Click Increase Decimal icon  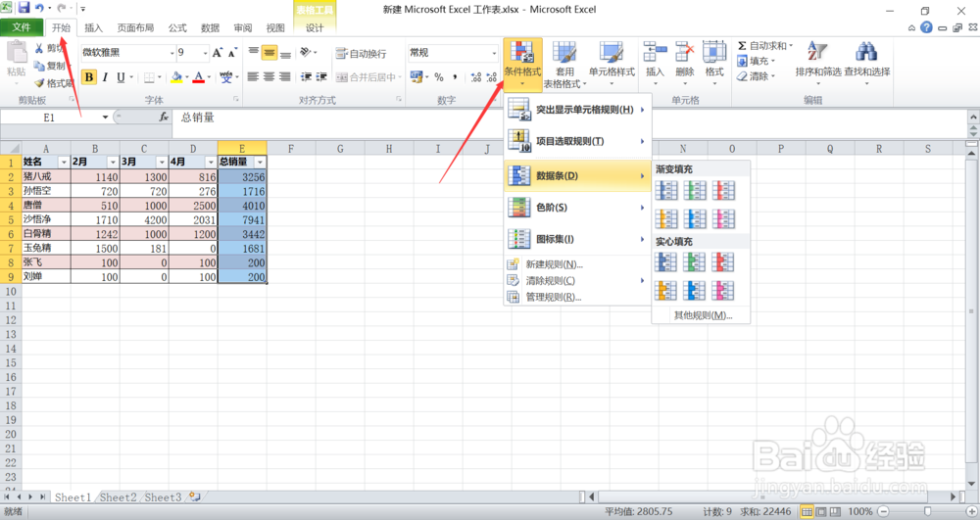476,76
